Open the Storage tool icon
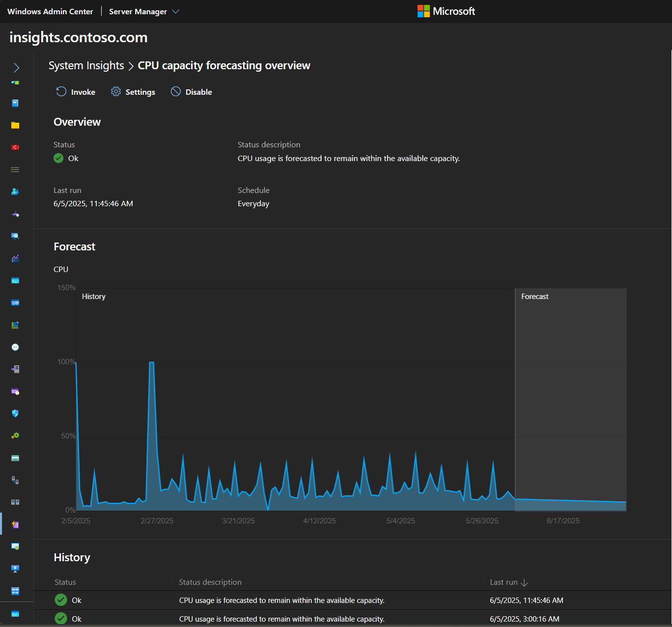The height and width of the screenshot is (627, 672). [x=15, y=458]
